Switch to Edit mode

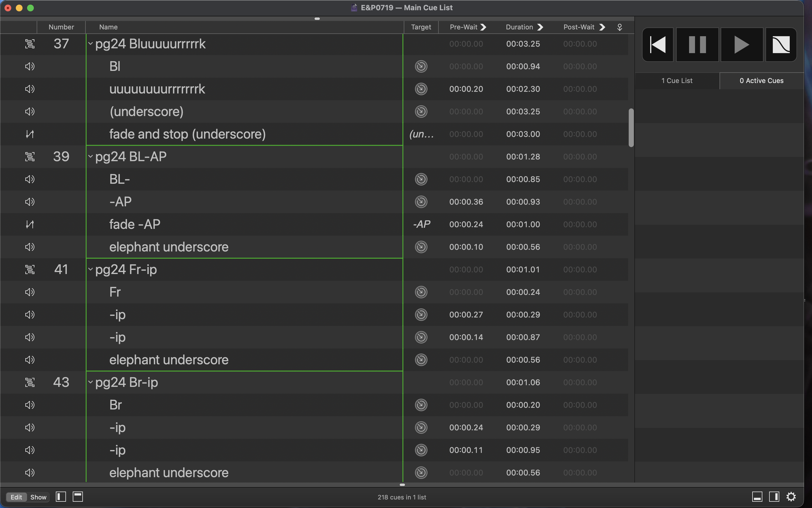click(16, 497)
